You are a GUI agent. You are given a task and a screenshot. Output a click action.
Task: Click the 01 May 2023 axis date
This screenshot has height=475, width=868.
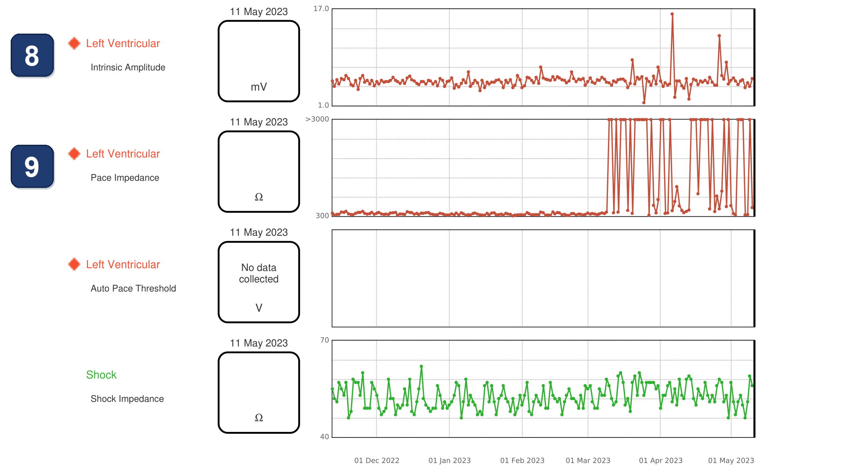[x=731, y=460]
